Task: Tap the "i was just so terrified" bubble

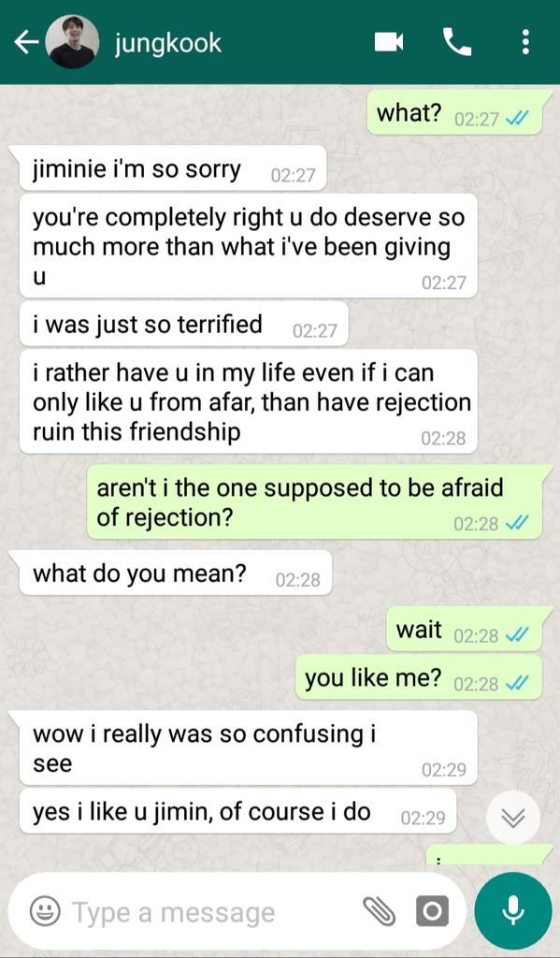Action: tap(183, 325)
